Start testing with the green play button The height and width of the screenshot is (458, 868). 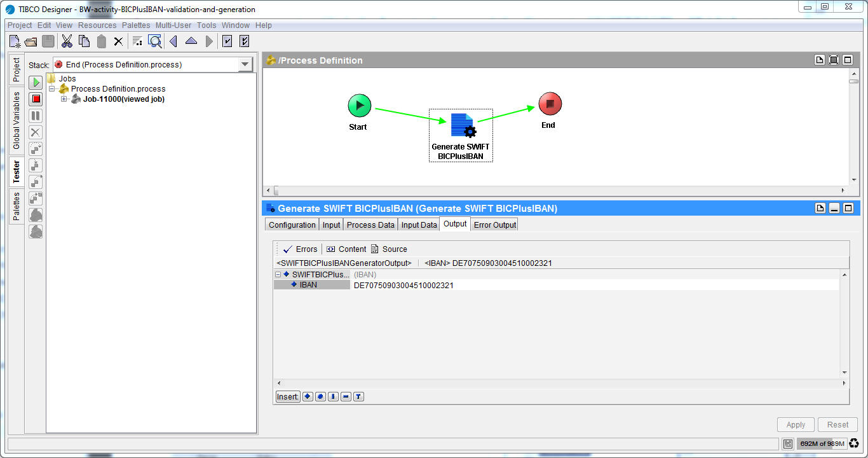tap(36, 82)
